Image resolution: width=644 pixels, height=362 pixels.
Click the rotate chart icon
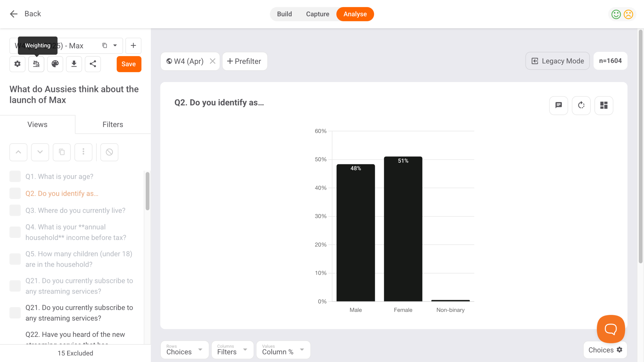pos(581,105)
